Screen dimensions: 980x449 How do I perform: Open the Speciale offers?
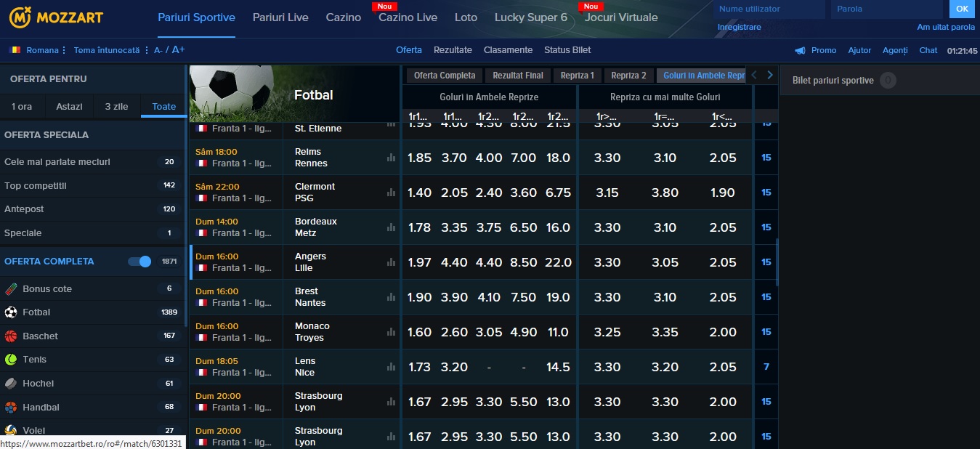[91, 233]
